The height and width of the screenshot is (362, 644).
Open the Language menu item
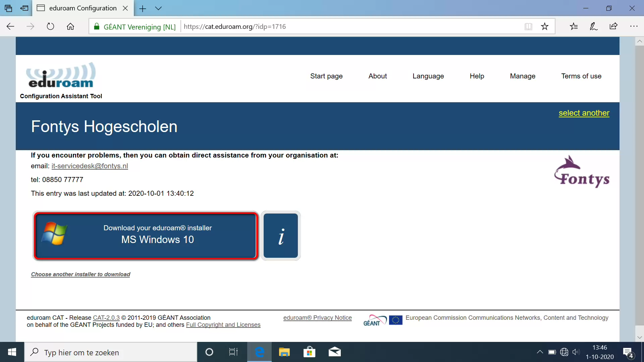click(428, 75)
